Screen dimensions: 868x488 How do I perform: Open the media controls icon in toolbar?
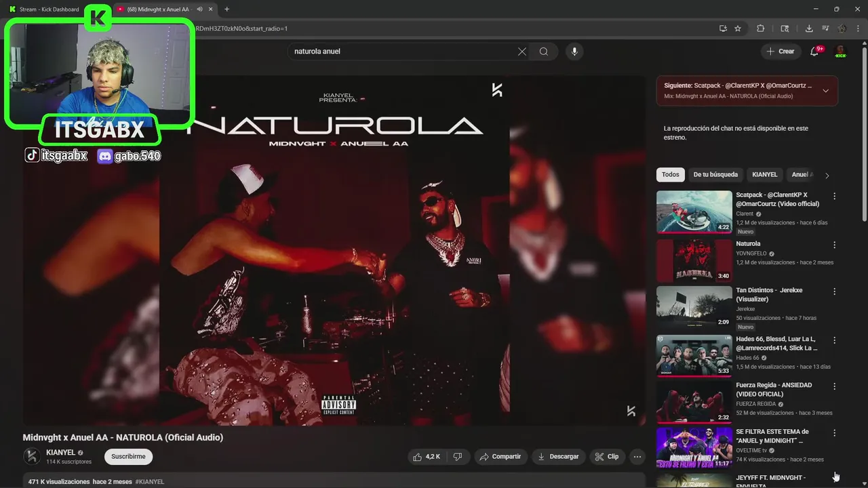point(825,28)
